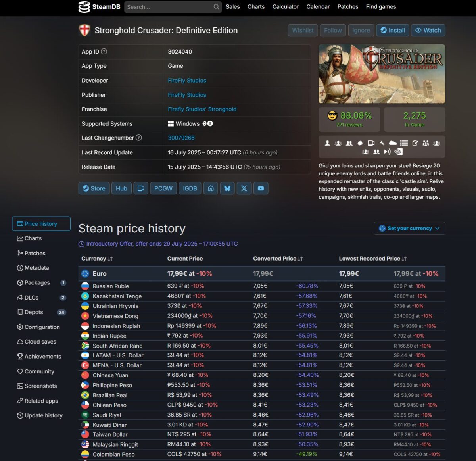Click the magnifier icon in the search box
The image size is (476, 461).
point(216,7)
